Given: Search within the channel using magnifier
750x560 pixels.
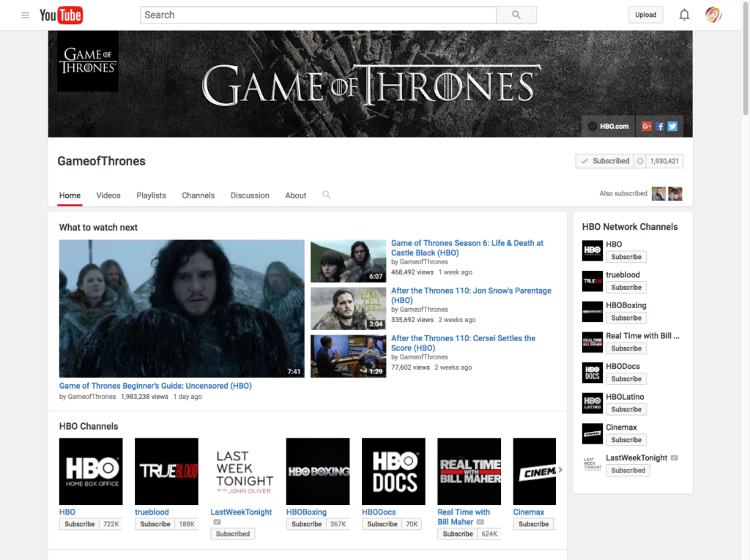Looking at the screenshot, I should (x=327, y=195).
